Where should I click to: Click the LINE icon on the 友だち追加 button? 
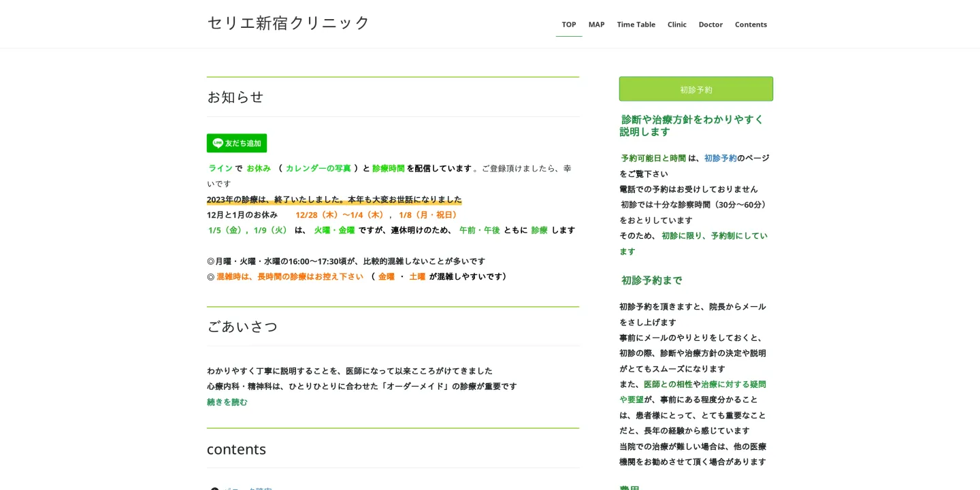click(x=218, y=143)
